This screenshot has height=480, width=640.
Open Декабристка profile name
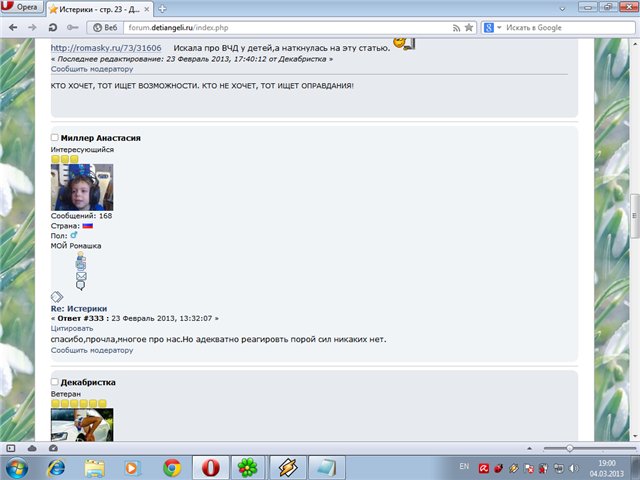click(88, 382)
